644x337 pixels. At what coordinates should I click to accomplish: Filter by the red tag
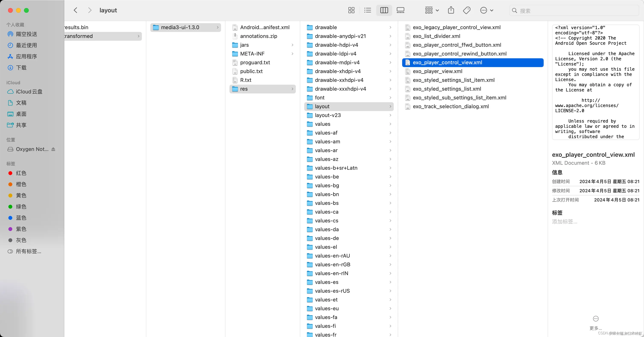[x=21, y=173]
